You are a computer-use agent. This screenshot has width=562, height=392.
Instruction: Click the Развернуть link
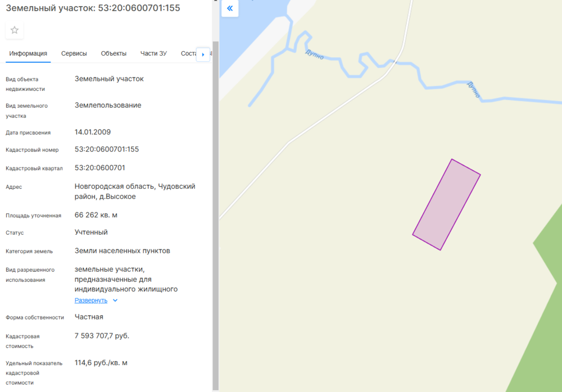click(90, 300)
